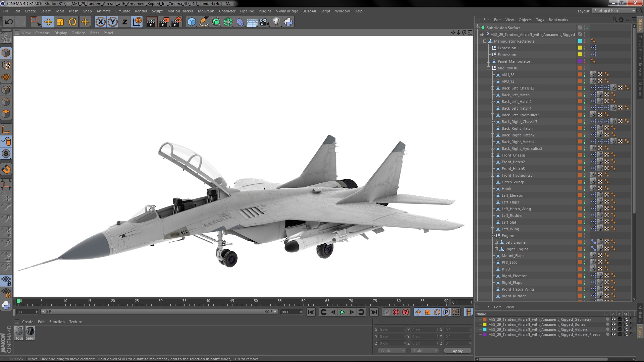Select the Rotate tool in the top toolbar
The image size is (644, 362).
(x=72, y=22)
